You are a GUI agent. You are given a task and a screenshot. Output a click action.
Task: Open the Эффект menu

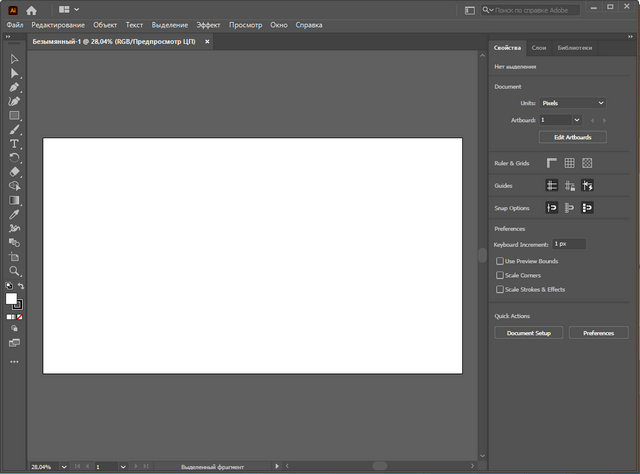[208, 24]
